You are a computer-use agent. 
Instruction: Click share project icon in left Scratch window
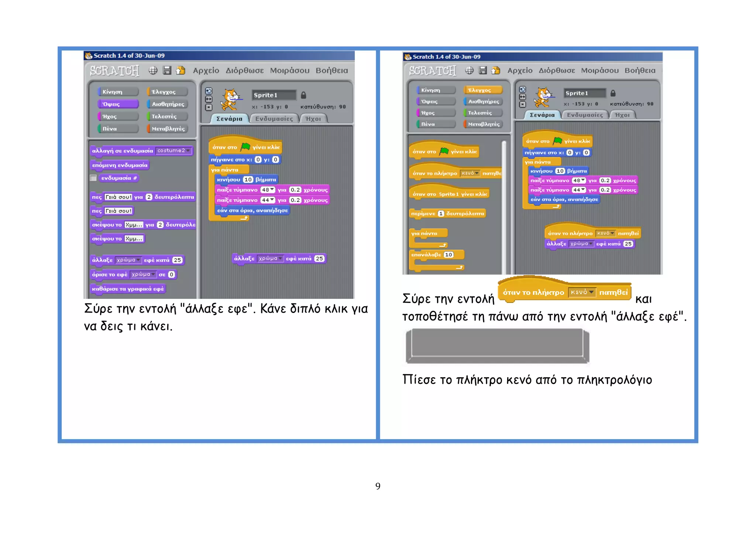[181, 70]
